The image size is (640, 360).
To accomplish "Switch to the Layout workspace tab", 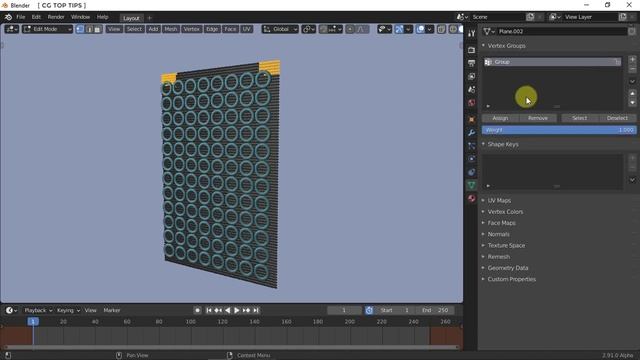I will click(x=131, y=18).
